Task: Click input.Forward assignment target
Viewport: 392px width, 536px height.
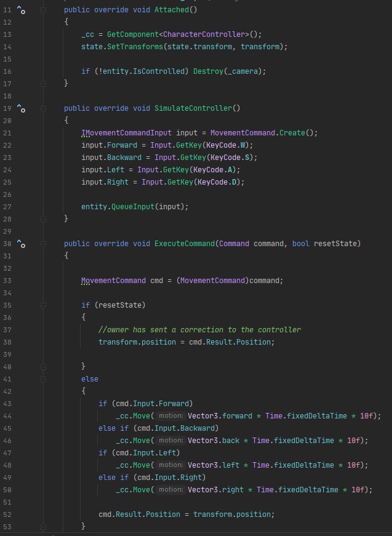Action: [109, 145]
